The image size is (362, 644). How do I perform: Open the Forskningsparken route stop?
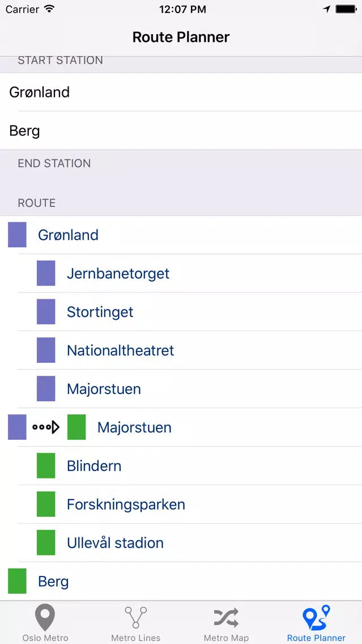tap(181, 505)
